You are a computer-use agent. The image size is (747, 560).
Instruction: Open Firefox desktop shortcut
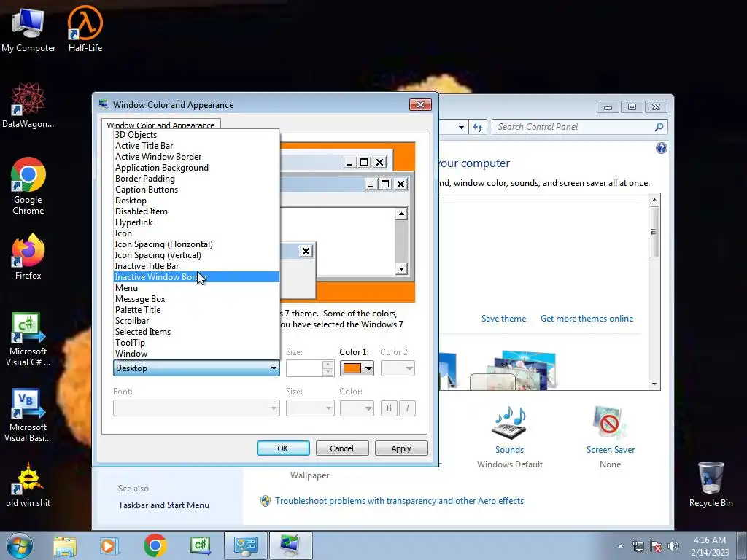coord(28,257)
